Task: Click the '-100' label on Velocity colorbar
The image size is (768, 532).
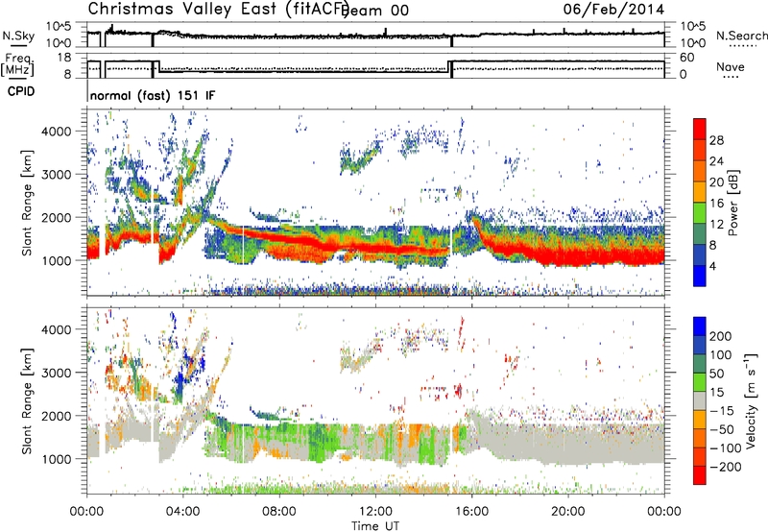Action: (725, 448)
